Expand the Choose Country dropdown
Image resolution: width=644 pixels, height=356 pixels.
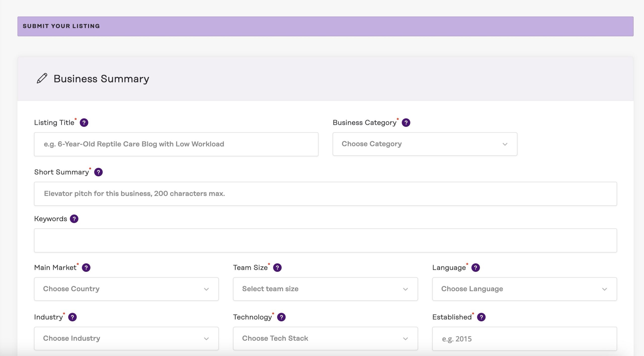coord(126,289)
